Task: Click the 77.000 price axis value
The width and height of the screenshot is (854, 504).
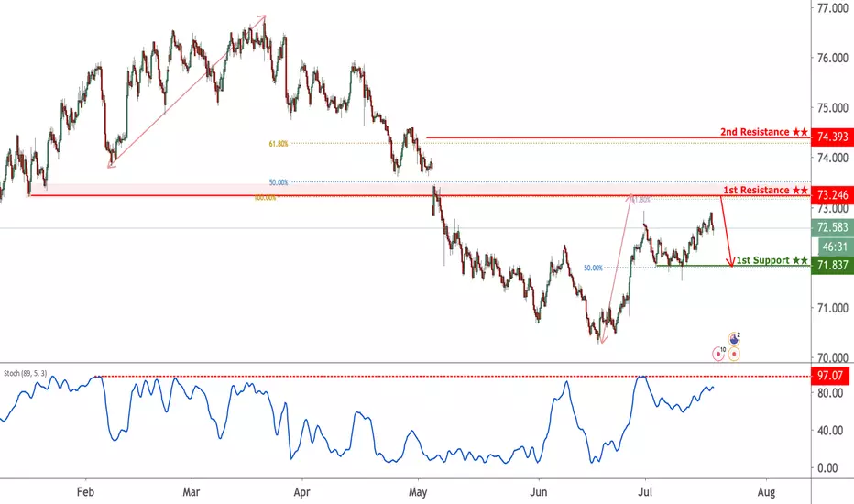Action: (x=833, y=8)
